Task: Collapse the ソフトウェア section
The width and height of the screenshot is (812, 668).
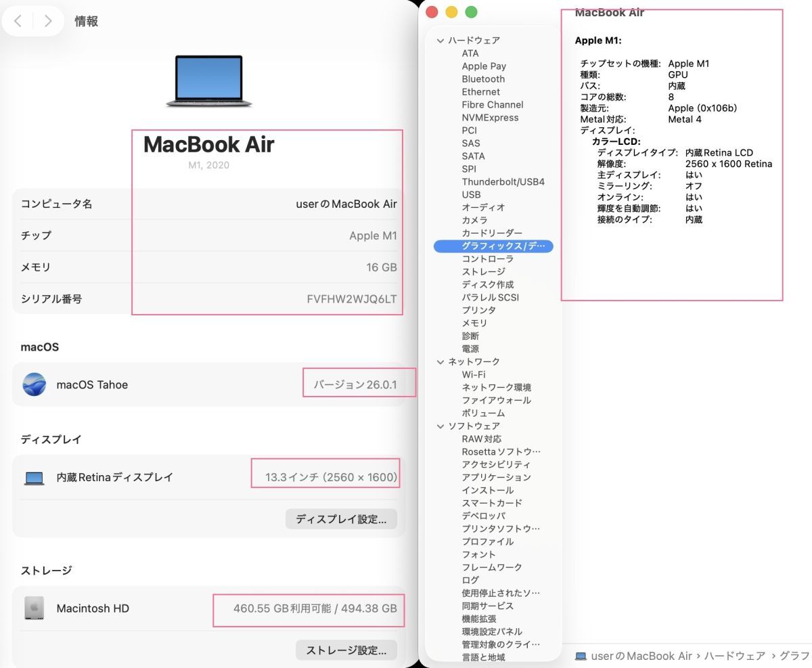Action: (441, 426)
